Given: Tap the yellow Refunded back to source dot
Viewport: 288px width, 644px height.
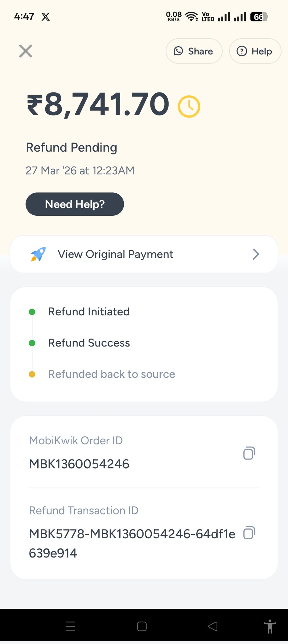Looking at the screenshot, I should pyautogui.click(x=32, y=374).
